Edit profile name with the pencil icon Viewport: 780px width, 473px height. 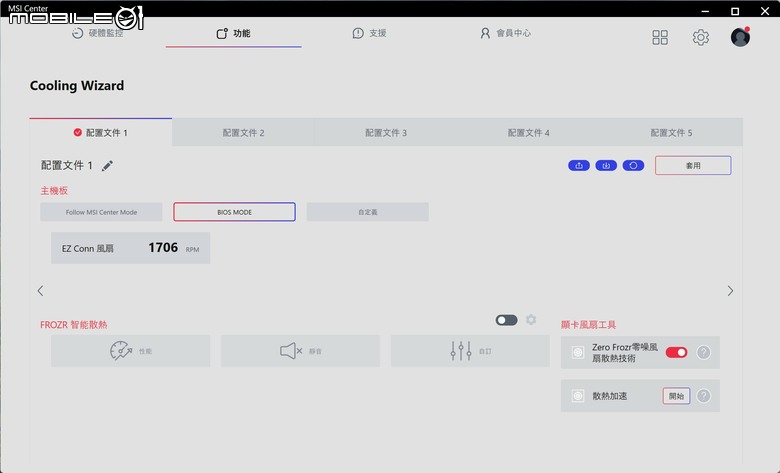(107, 166)
